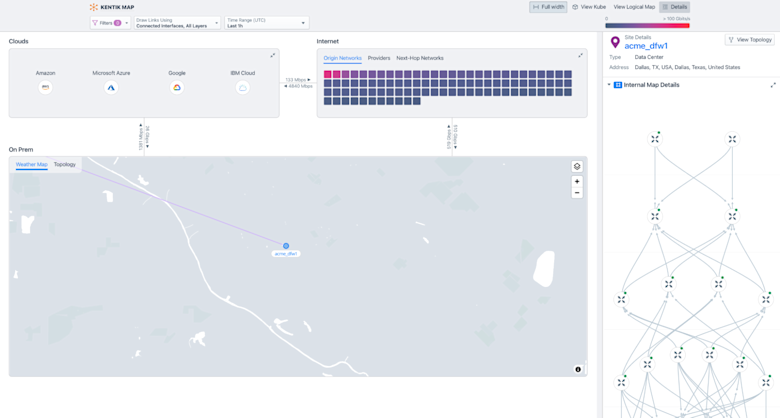Click the traffic color gradient legend
Image resolution: width=780 pixels, height=418 pixels.
647,25
